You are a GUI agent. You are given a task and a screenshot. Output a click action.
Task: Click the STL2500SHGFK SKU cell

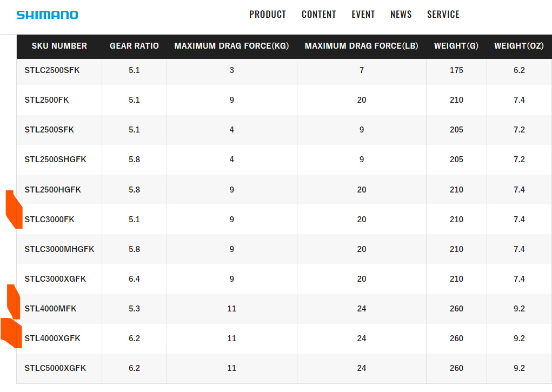[x=55, y=160]
